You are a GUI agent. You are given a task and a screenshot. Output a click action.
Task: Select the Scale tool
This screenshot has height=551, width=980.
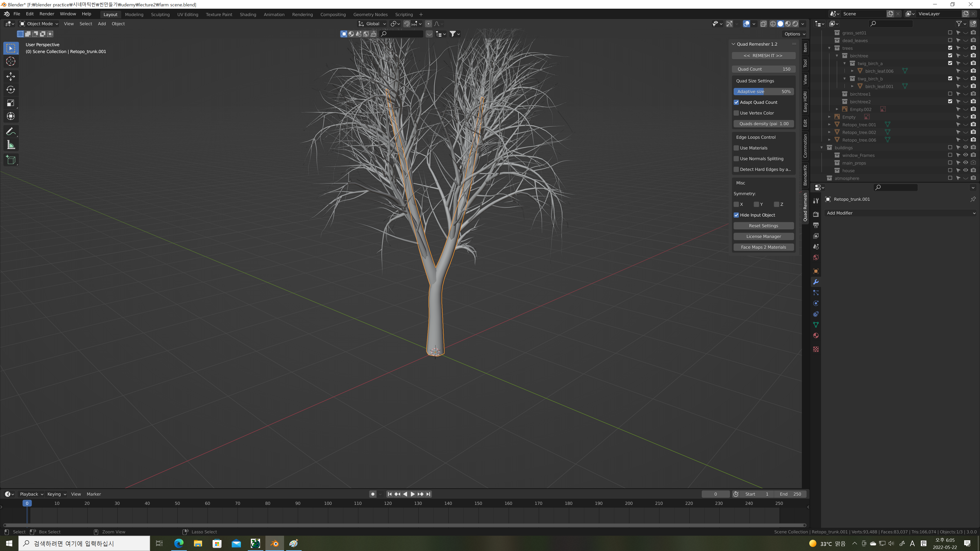tap(11, 103)
